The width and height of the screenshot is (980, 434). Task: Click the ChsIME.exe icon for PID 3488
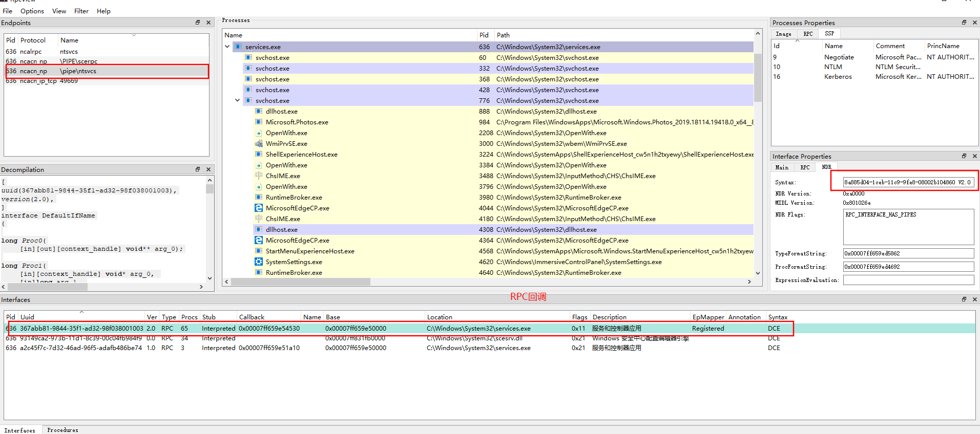(x=259, y=176)
